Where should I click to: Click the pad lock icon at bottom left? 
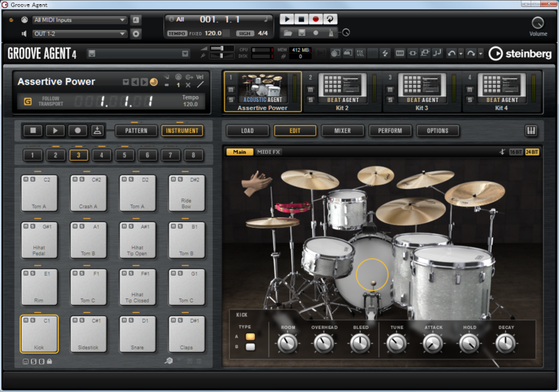click(50, 361)
